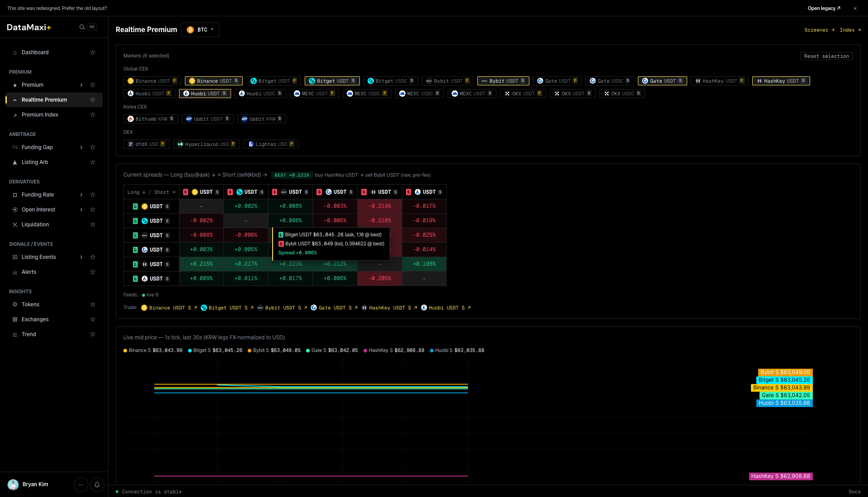
Task: Click the DataMaxi+ logo
Action: pos(29,27)
